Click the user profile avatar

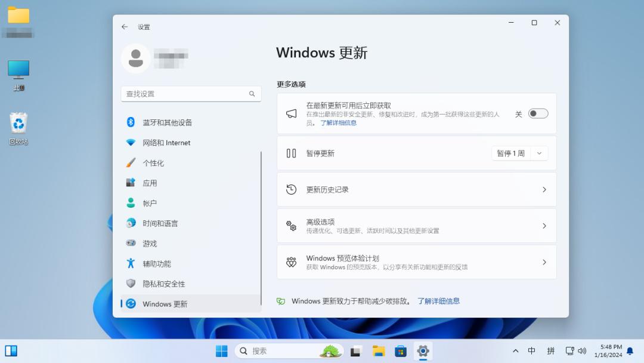[x=135, y=58]
